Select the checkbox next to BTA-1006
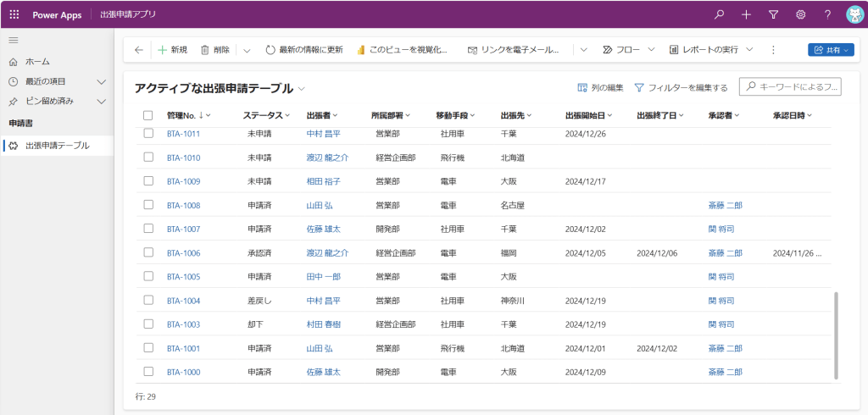Viewport: 868px width, 415px height. click(148, 252)
